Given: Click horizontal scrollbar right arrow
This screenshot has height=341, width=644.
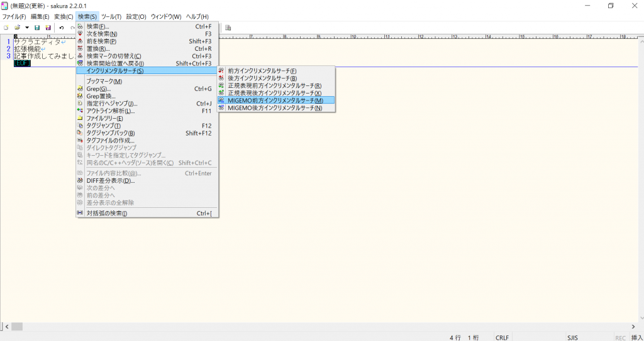Looking at the screenshot, I should point(633,327).
